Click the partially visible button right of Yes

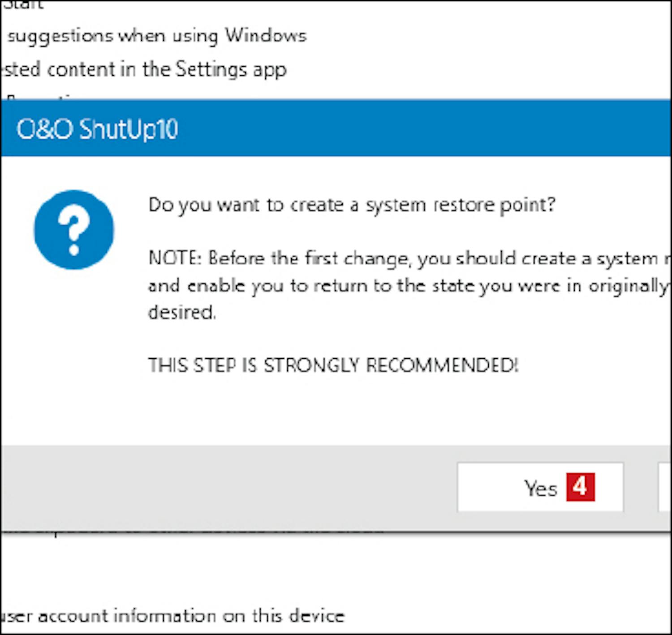pos(665,488)
